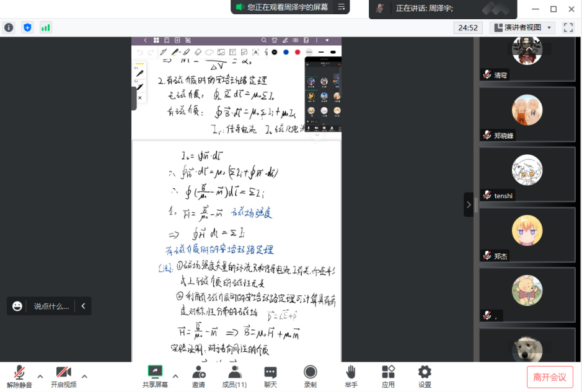Toggle full screen mode

(x=568, y=27)
